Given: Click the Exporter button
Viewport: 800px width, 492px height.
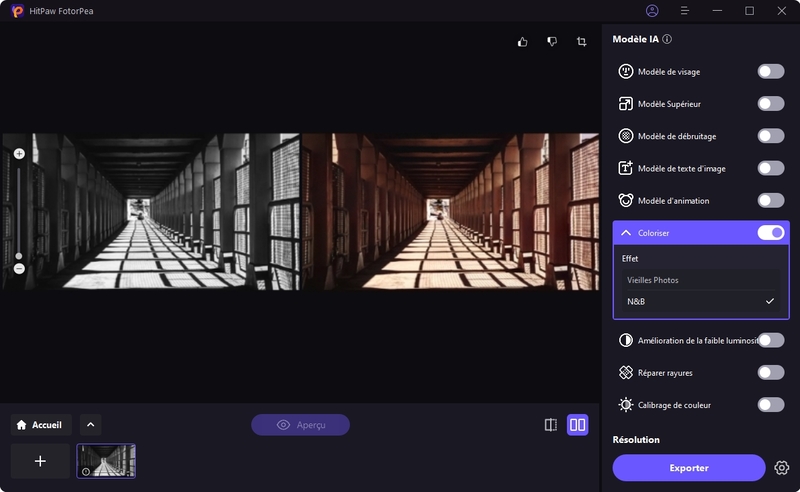Looking at the screenshot, I should [689, 468].
